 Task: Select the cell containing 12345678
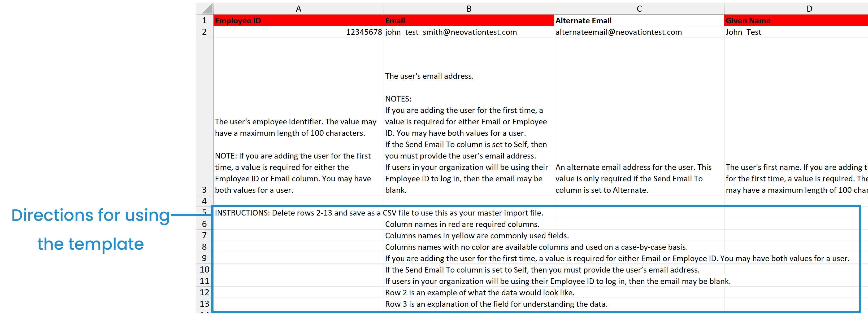tap(298, 32)
